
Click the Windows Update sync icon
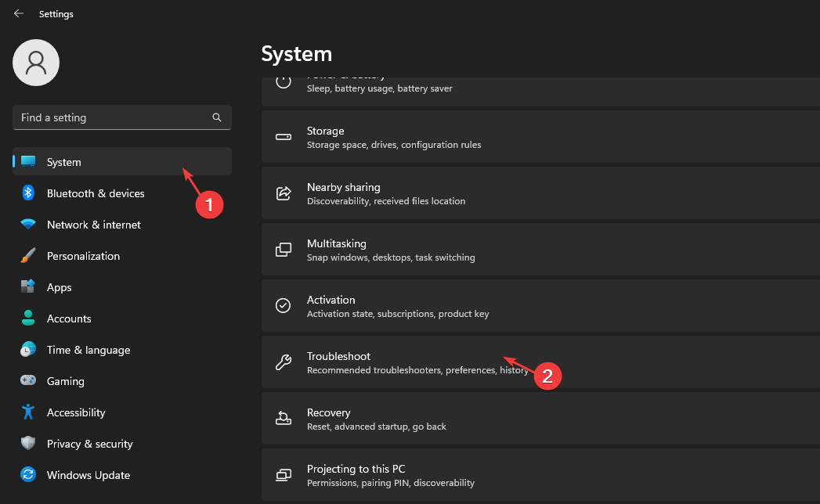pos(28,475)
